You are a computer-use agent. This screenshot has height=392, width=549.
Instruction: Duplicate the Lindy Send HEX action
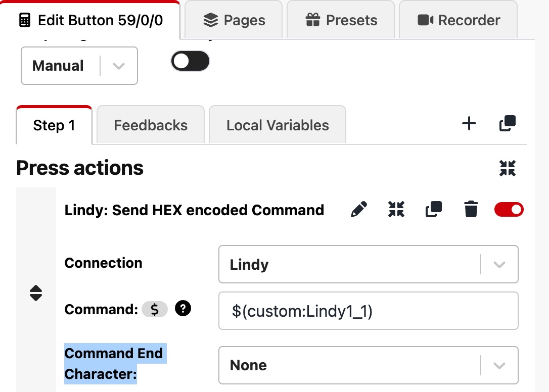pos(434,209)
